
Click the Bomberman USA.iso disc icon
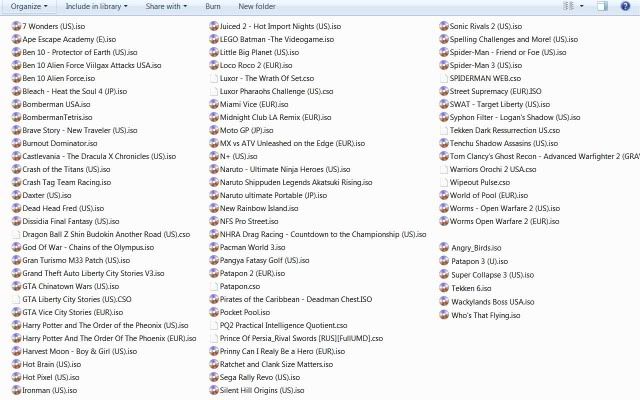(16, 104)
